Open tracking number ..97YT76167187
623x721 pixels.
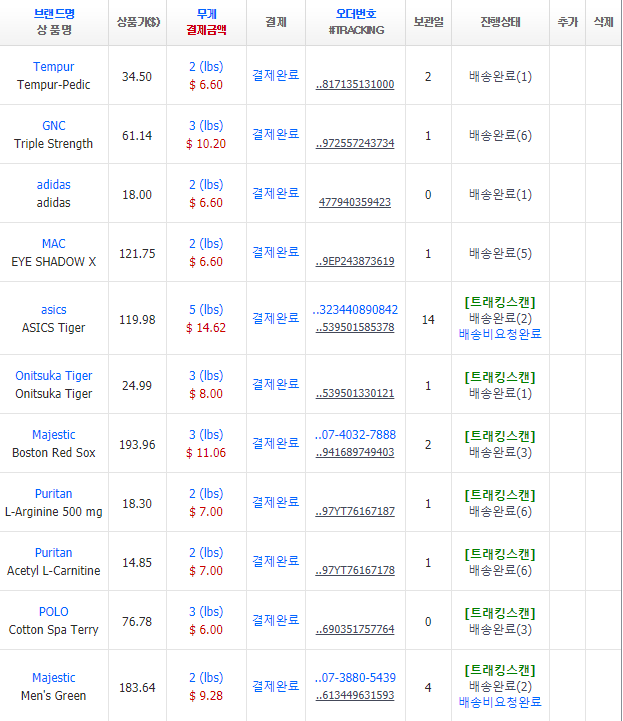click(x=355, y=511)
